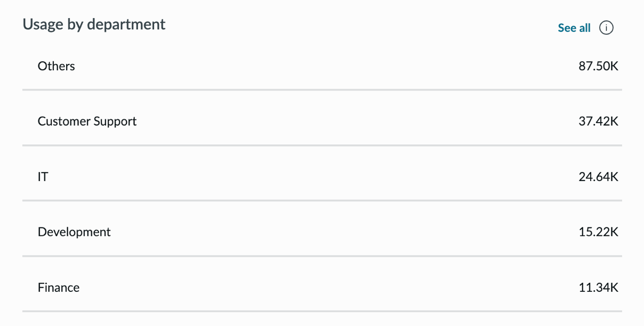Click the divider line below Finance row

[x=322, y=311]
